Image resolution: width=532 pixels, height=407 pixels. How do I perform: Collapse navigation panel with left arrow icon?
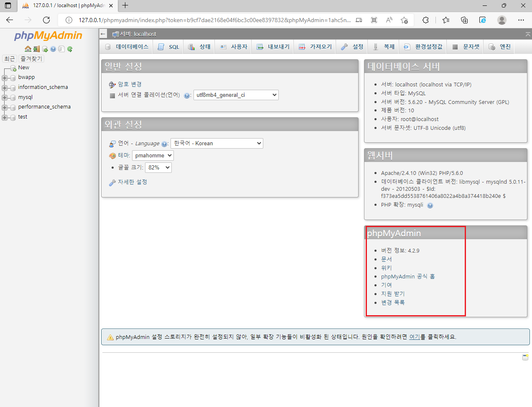click(x=103, y=34)
